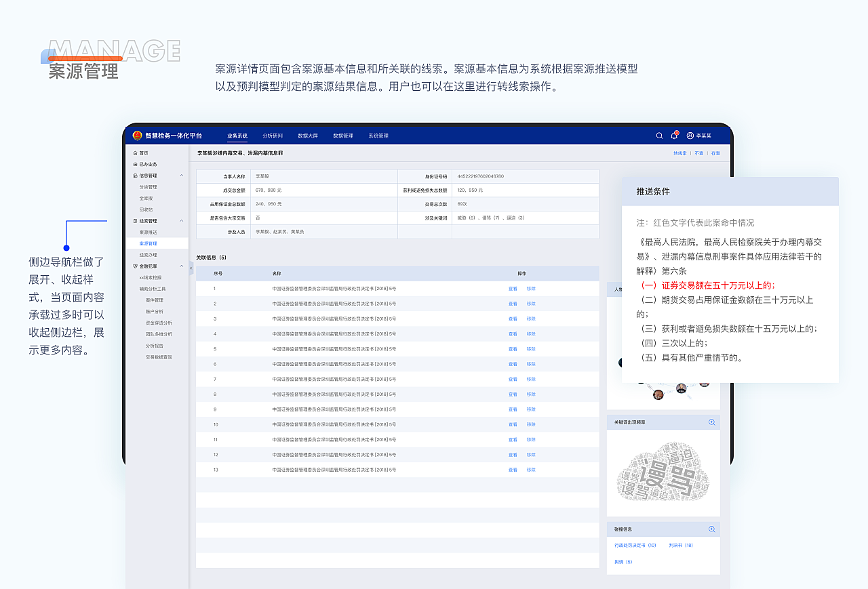The width and height of the screenshot is (868, 589).
Task: Collapse the 线索管理 group chevron
Action: tap(181, 221)
